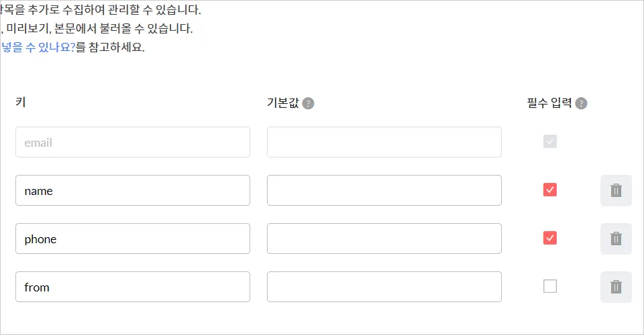Image resolution: width=644 pixels, height=335 pixels.
Task: Enable required input for the from row
Action: pos(550,286)
